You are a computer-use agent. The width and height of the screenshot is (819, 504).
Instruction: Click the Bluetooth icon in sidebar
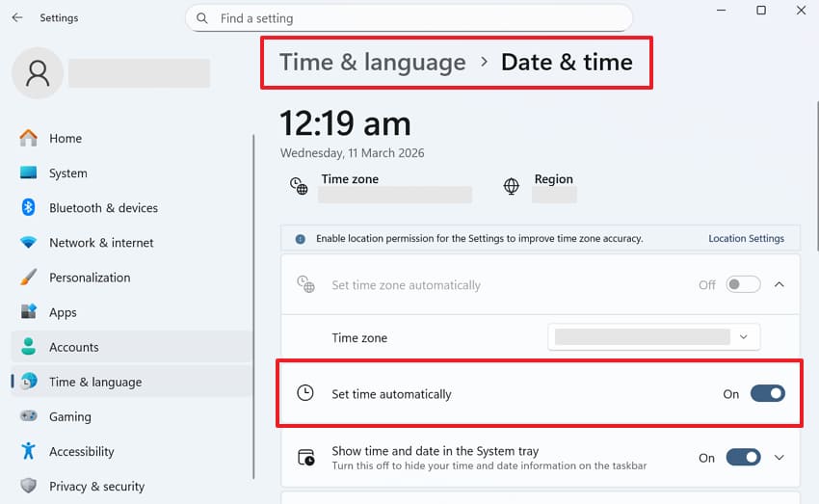pyautogui.click(x=28, y=207)
